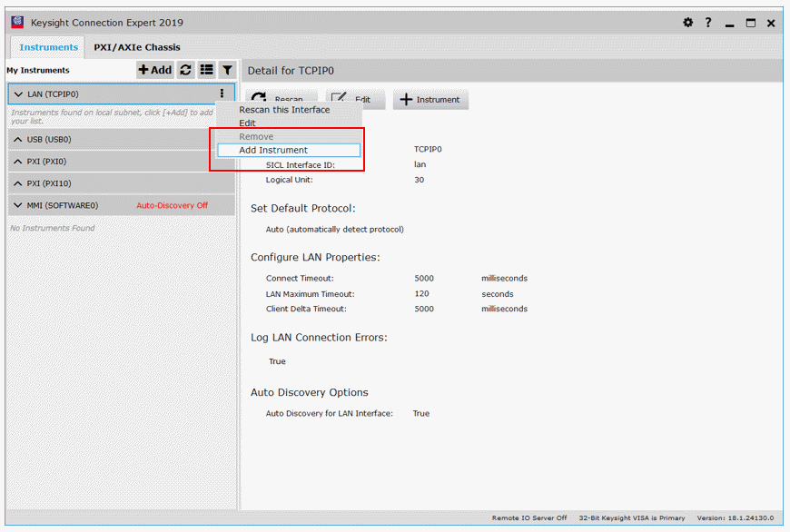Collapse the MMI (SOFTWARE0) interface row

click(18, 205)
